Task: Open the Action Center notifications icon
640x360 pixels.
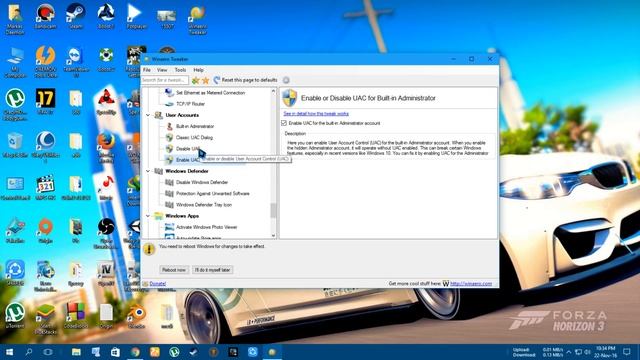Action: point(627,352)
